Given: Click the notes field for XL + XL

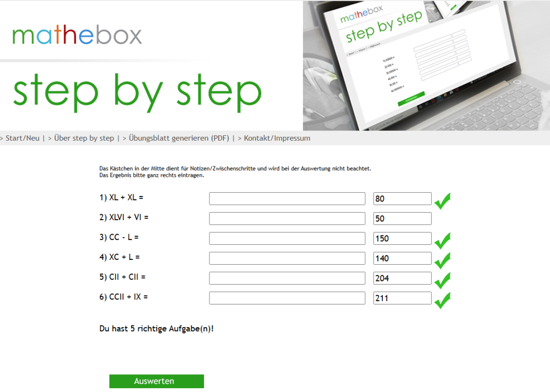Looking at the screenshot, I should [287, 199].
